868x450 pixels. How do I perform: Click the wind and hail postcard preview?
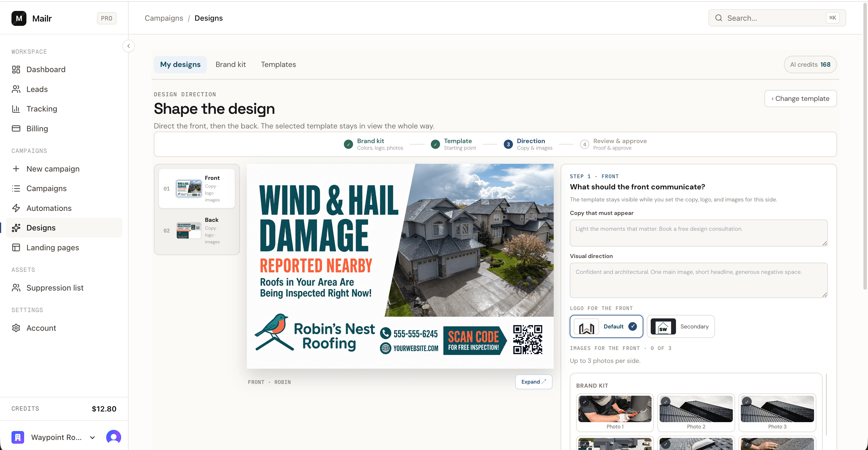tap(400, 266)
